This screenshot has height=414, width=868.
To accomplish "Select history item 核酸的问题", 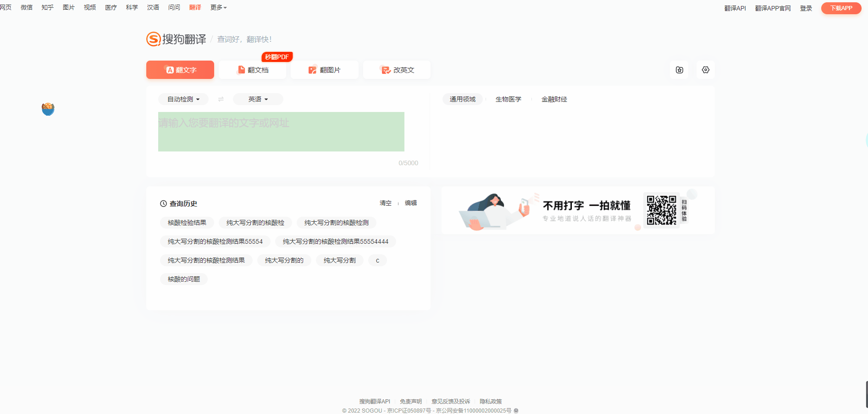I will click(x=184, y=279).
